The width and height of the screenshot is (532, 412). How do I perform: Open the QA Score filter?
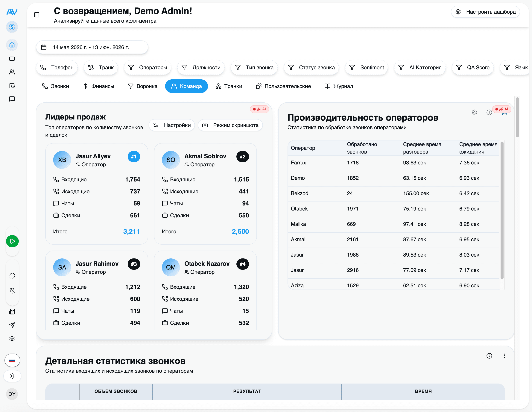[x=473, y=67]
